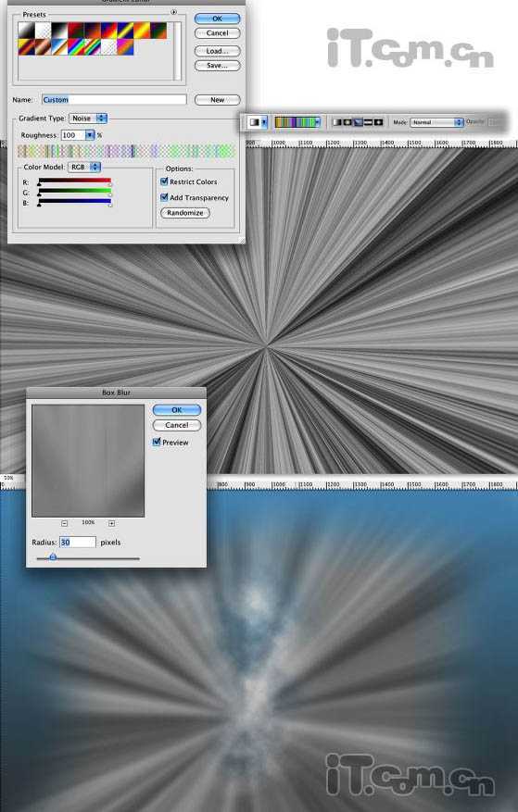Toggle the Add Transparency checkbox

164,197
